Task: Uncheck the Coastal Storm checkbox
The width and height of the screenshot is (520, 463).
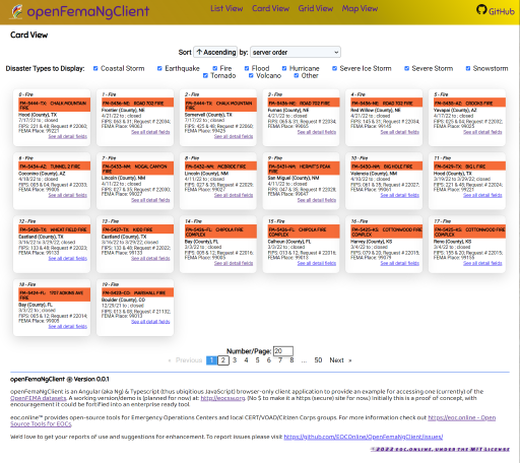Action: [96, 68]
